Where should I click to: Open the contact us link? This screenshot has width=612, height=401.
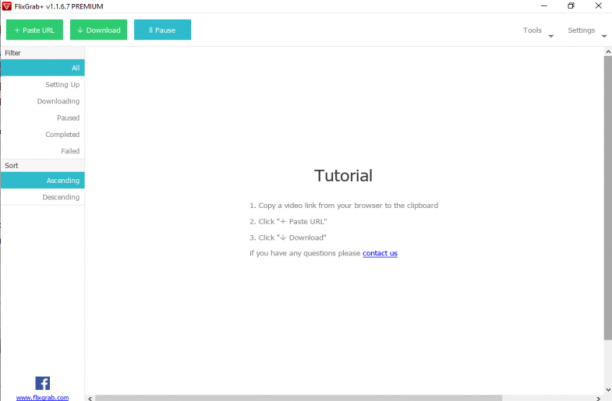pos(380,253)
